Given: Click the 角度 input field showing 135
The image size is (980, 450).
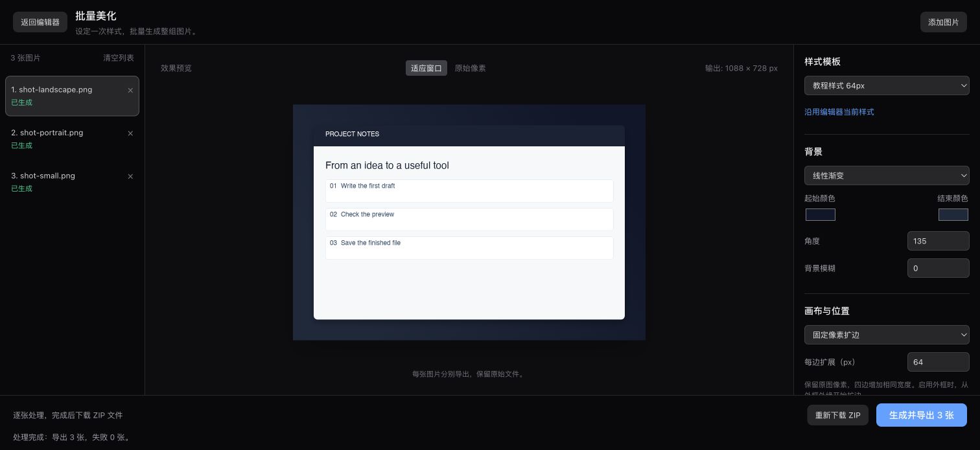Looking at the screenshot, I should coord(939,241).
